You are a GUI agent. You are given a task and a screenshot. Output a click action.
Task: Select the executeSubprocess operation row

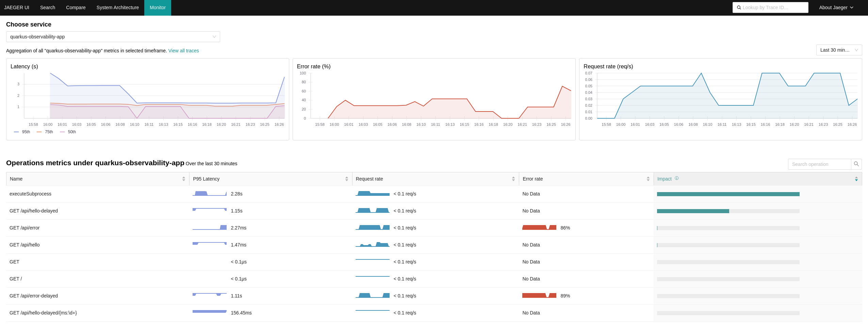[434, 194]
